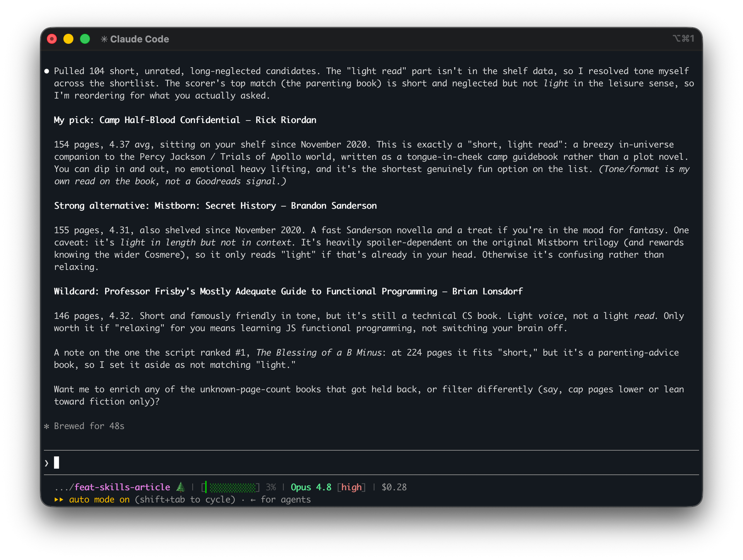This screenshot has width=743, height=560.
Task: Click the "Want me to enrich" question line
Action: pyautogui.click(x=369, y=395)
